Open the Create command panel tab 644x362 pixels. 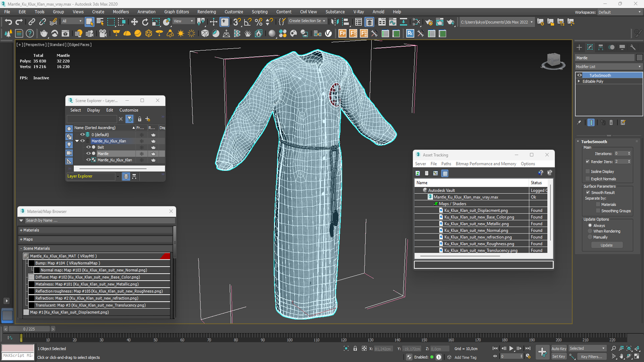pos(579,47)
